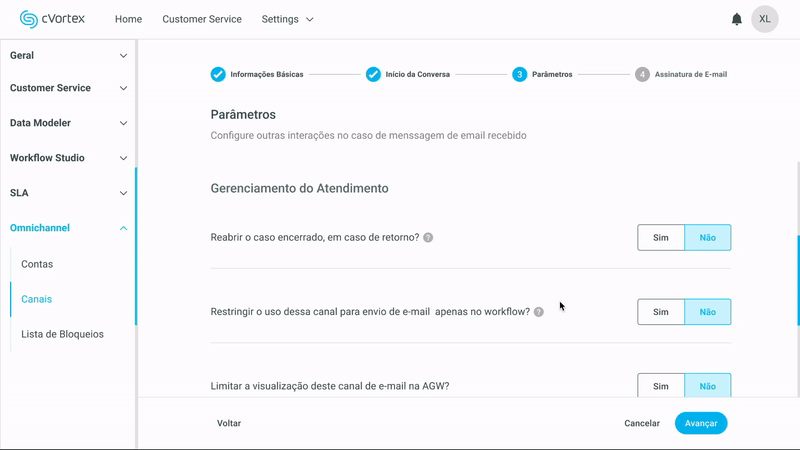
Task: Select Sim for restricting channel to workflow
Action: coord(661,312)
